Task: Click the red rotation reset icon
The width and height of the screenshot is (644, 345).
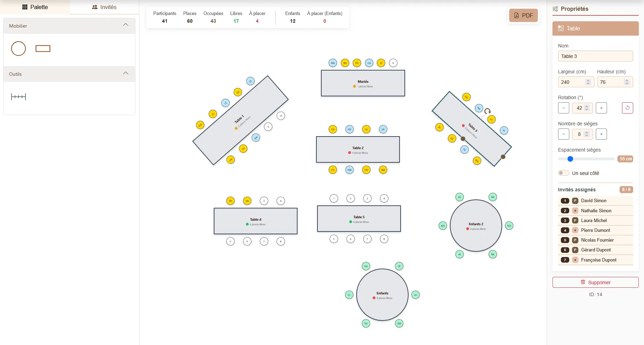Action: tap(627, 108)
